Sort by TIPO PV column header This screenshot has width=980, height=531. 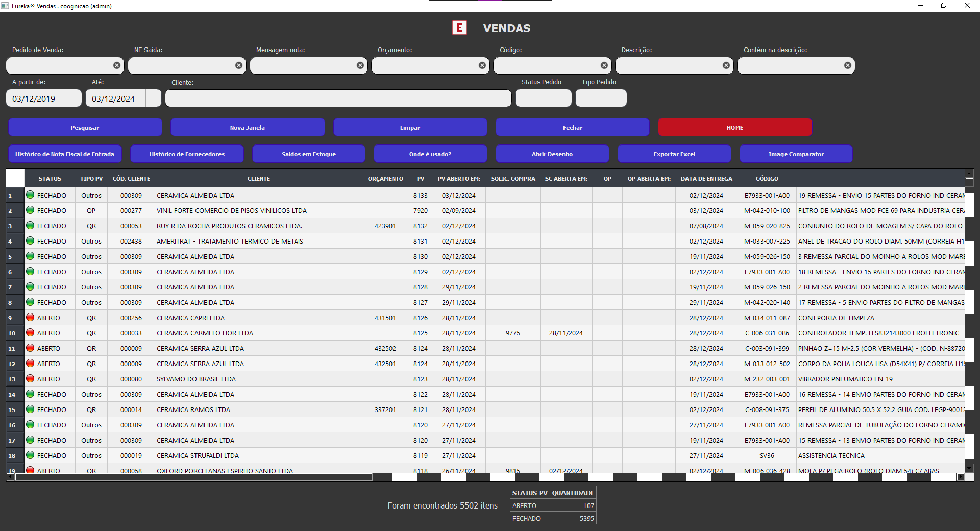point(91,179)
